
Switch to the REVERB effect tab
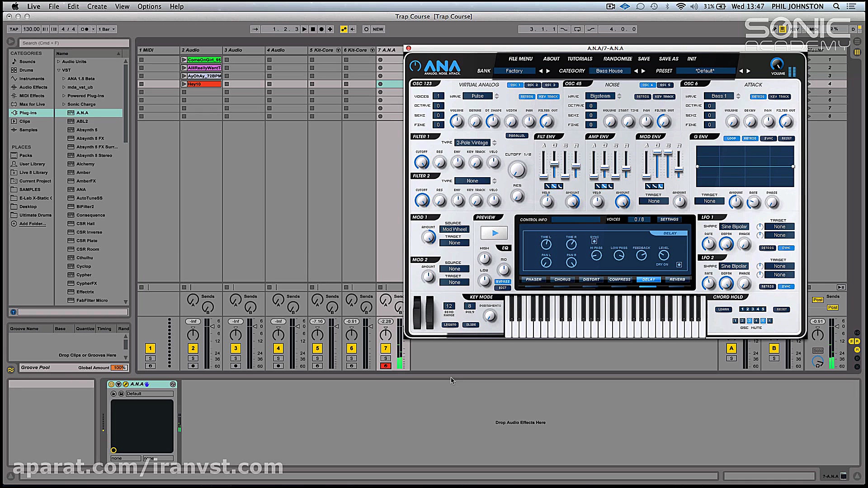pyautogui.click(x=677, y=279)
